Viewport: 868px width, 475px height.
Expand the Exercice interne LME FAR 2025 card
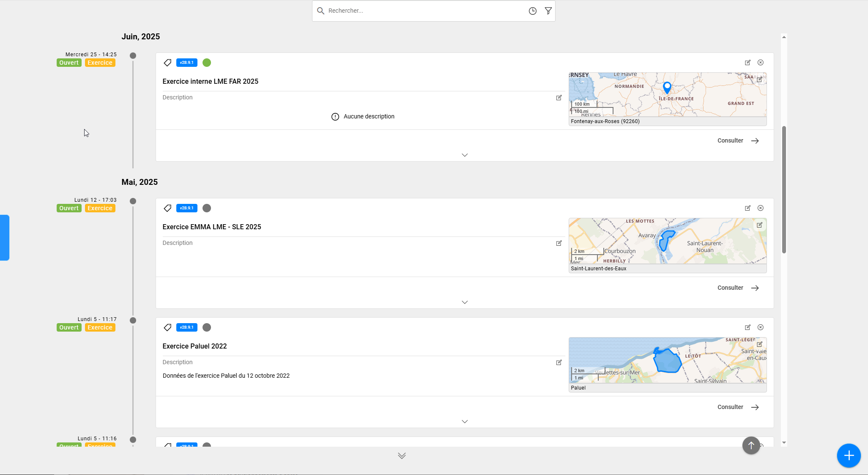465,155
